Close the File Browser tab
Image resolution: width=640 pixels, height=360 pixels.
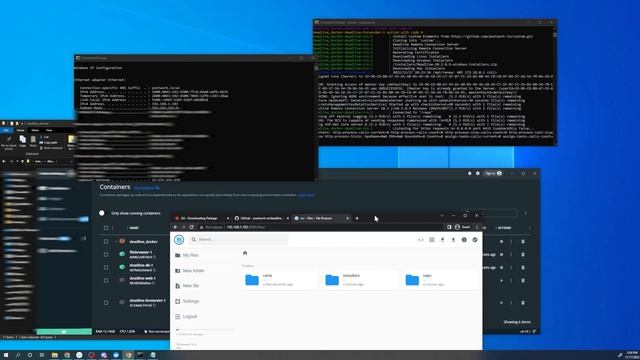347,218
